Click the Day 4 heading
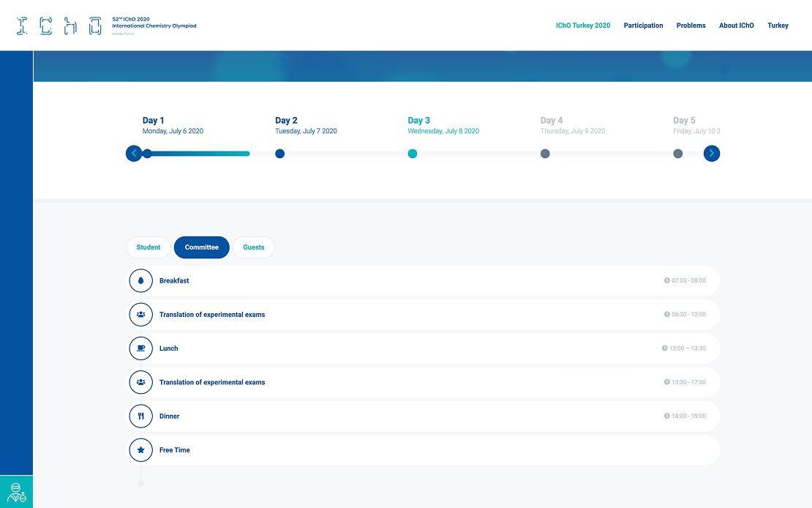The height and width of the screenshot is (508, 812). [552, 120]
